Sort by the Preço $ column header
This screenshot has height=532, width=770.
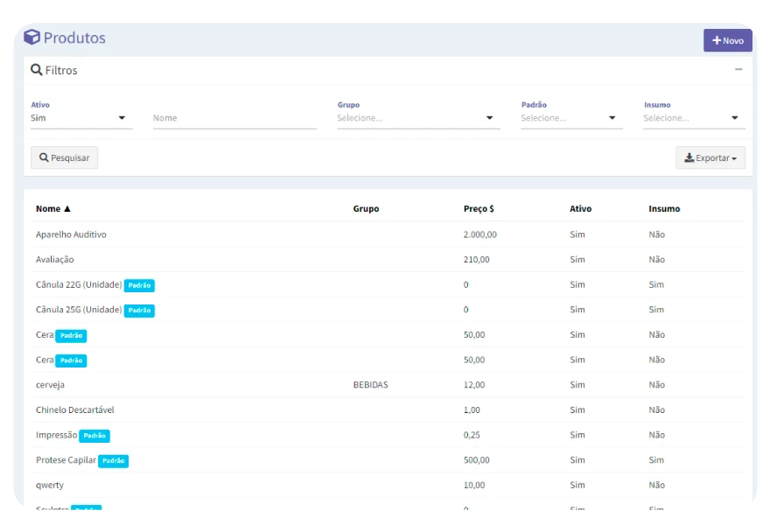479,209
